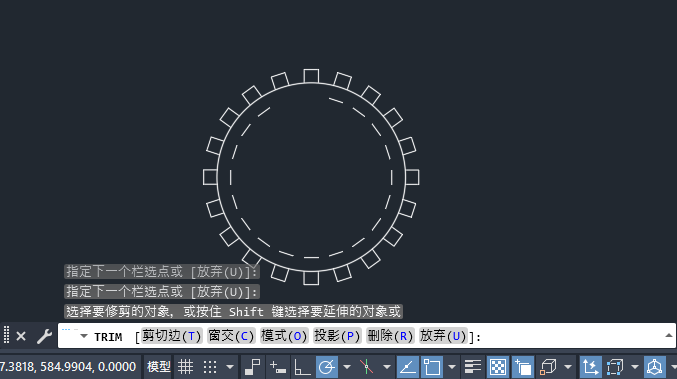Open command line customize wrench
677x379 pixels.
(44, 336)
